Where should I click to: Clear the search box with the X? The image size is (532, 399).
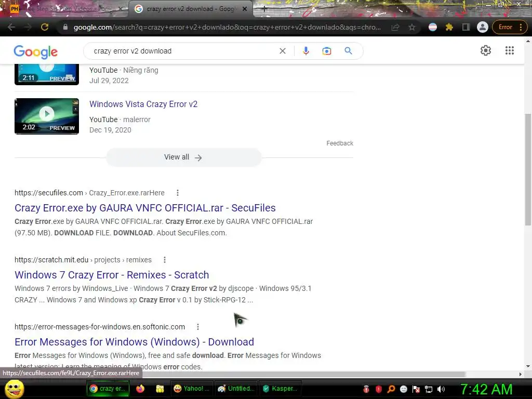282,51
